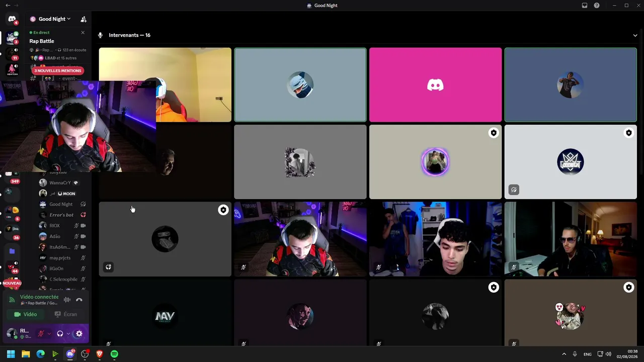The width and height of the screenshot is (644, 362).
Task: Select member RIOX in voice list
Action: coord(62,226)
